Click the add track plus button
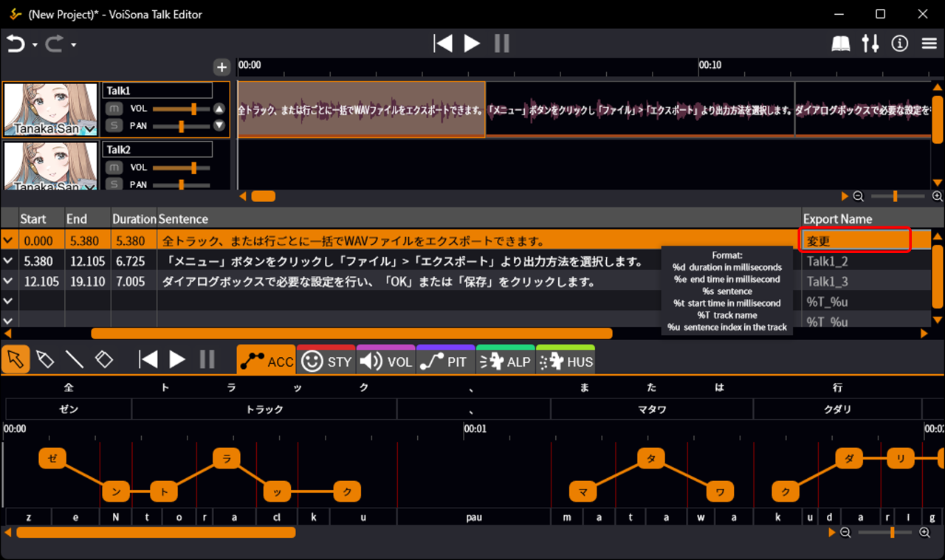945x560 pixels. click(x=221, y=67)
